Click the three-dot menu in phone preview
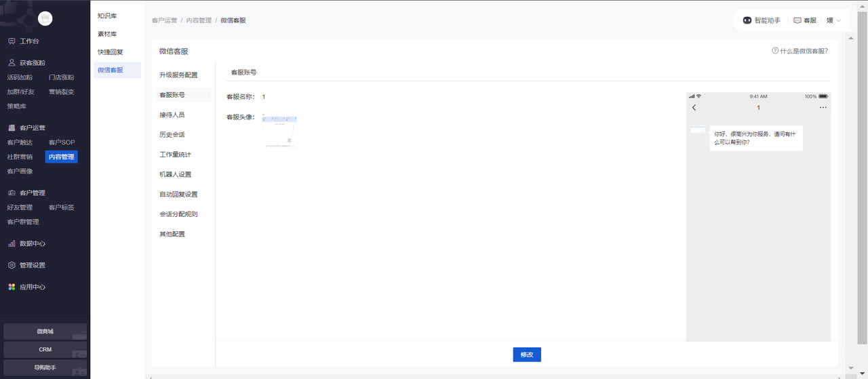The image size is (868, 379). pos(823,108)
